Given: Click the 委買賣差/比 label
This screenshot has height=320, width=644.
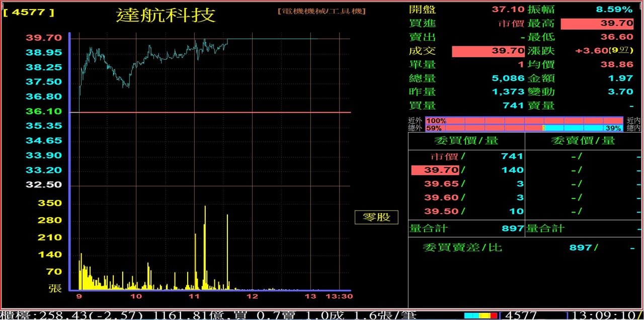Looking at the screenshot, I should tap(462, 247).
